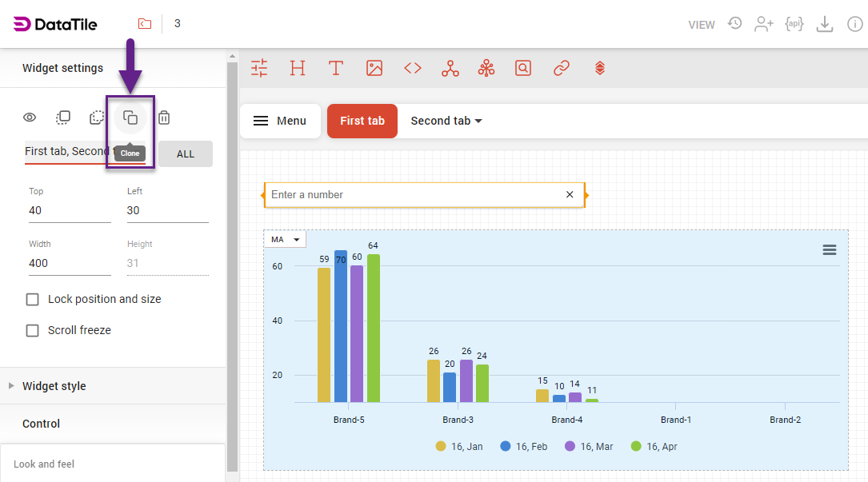Insert an image widget

[x=374, y=68]
